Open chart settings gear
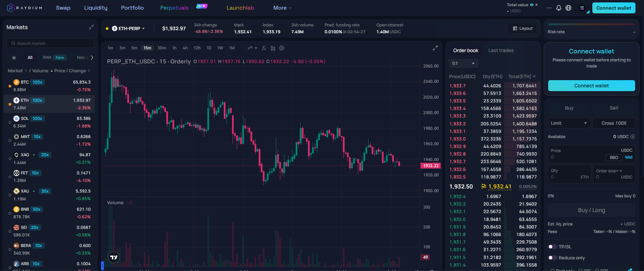The height and width of the screenshot is (271, 644). (x=282, y=48)
